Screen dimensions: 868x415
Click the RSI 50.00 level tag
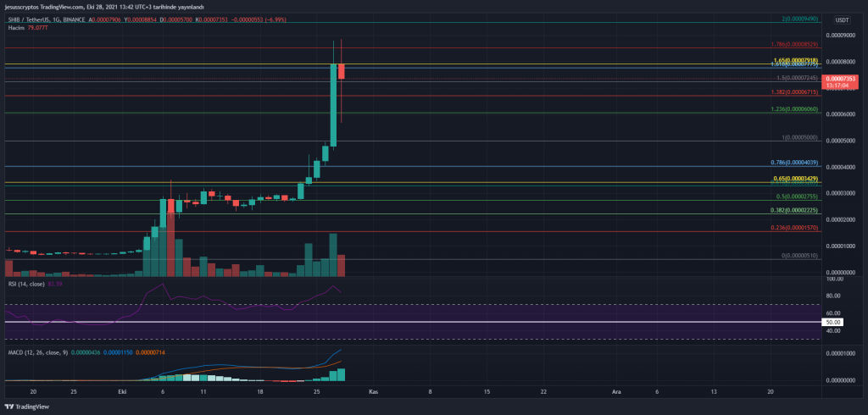point(834,322)
